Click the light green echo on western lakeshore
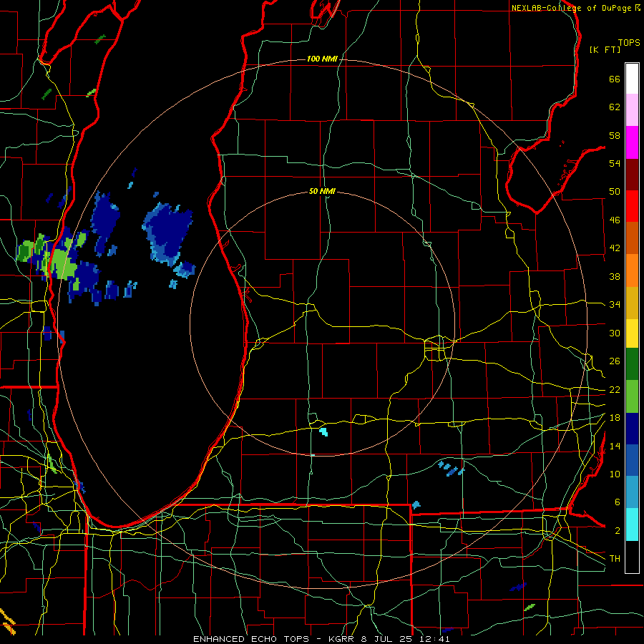Image resolution: width=644 pixels, height=644 pixels. click(x=62, y=263)
